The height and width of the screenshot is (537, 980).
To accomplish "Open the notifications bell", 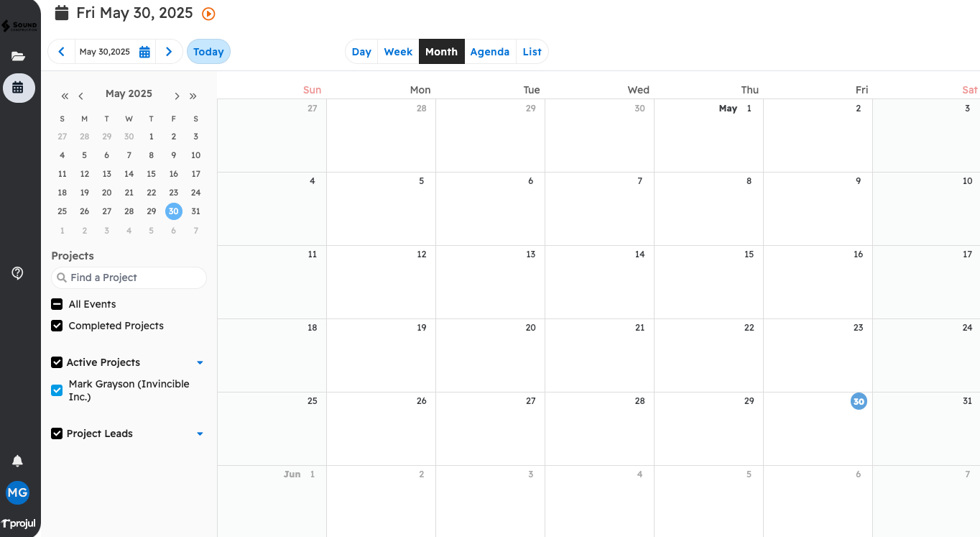I will point(18,461).
